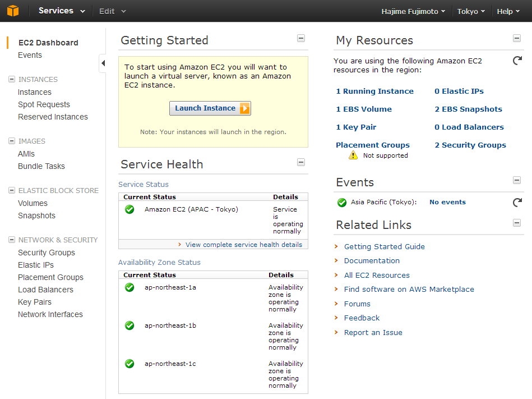Viewport: 532px width, 399px height.
Task: Collapse the Events panel
Action: click(x=517, y=180)
